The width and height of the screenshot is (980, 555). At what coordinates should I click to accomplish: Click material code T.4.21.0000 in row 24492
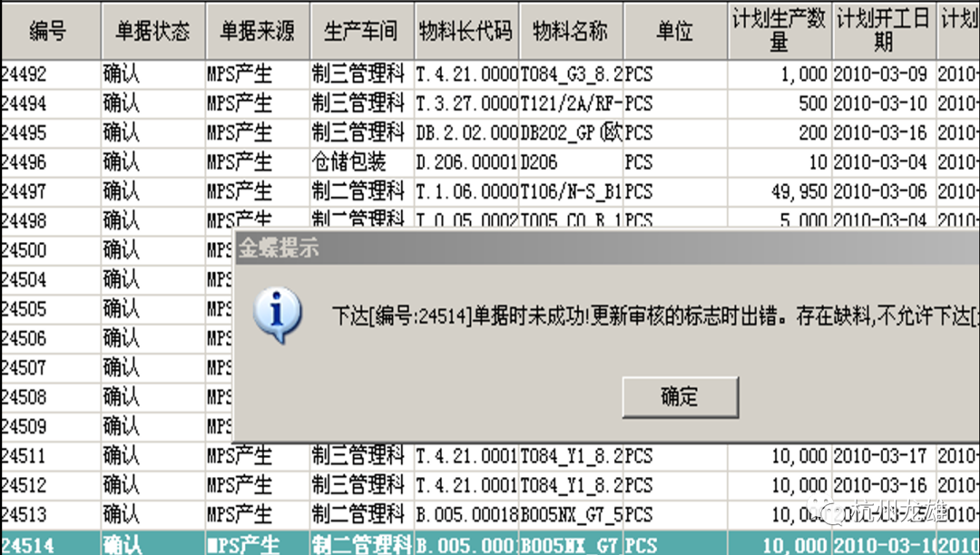point(466,75)
